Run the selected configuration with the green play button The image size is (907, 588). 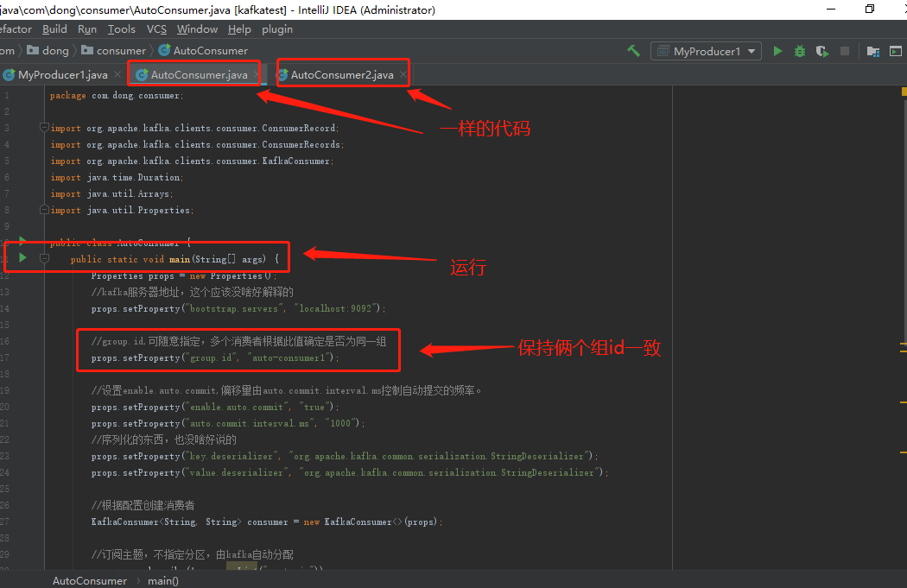click(778, 52)
